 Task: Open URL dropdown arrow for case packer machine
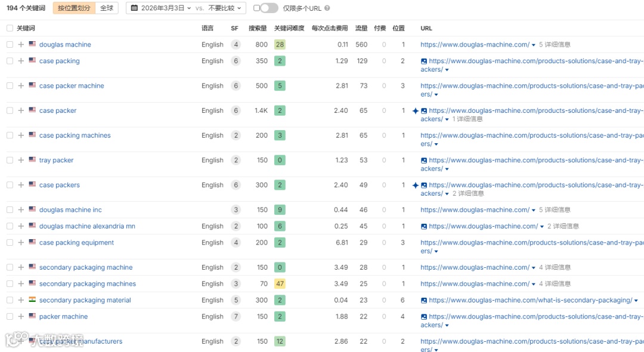[x=436, y=94]
